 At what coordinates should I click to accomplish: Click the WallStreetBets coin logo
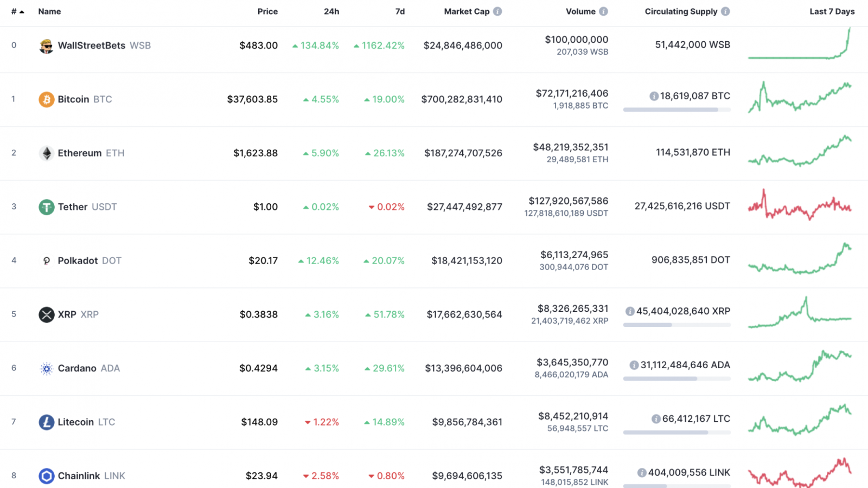tap(47, 46)
